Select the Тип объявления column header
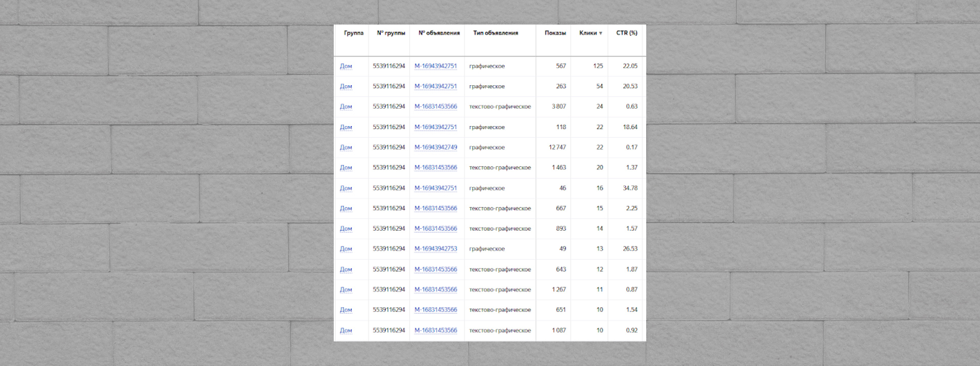Viewport: 980px width, 366px height. pyautogui.click(x=495, y=33)
